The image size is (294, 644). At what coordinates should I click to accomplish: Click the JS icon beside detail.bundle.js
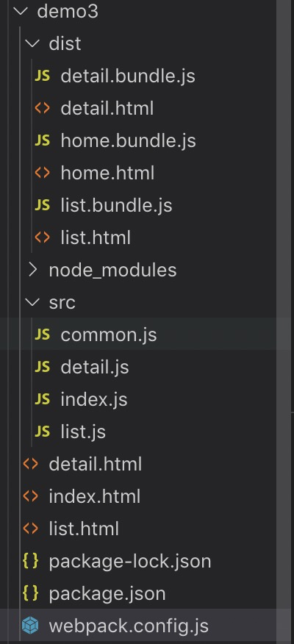(x=43, y=76)
